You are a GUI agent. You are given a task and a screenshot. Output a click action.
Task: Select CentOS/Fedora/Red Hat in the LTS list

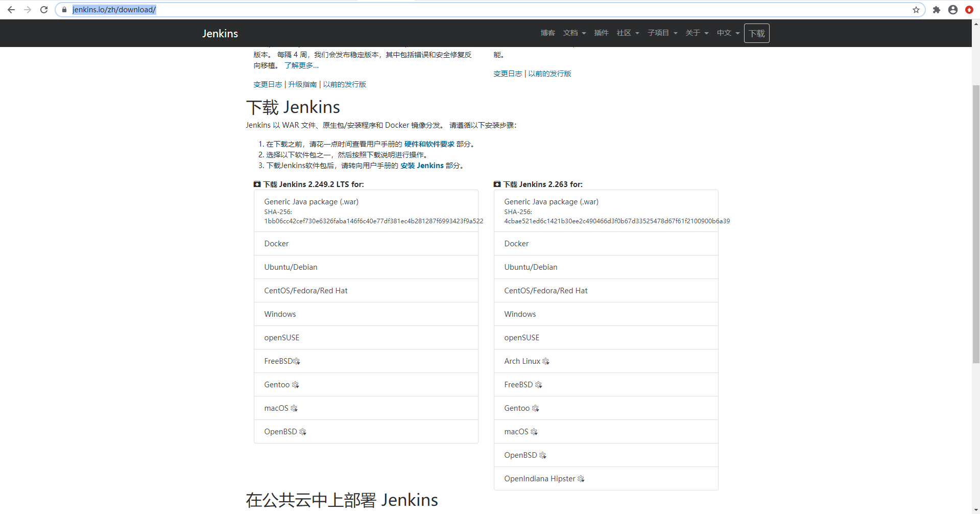click(366, 291)
